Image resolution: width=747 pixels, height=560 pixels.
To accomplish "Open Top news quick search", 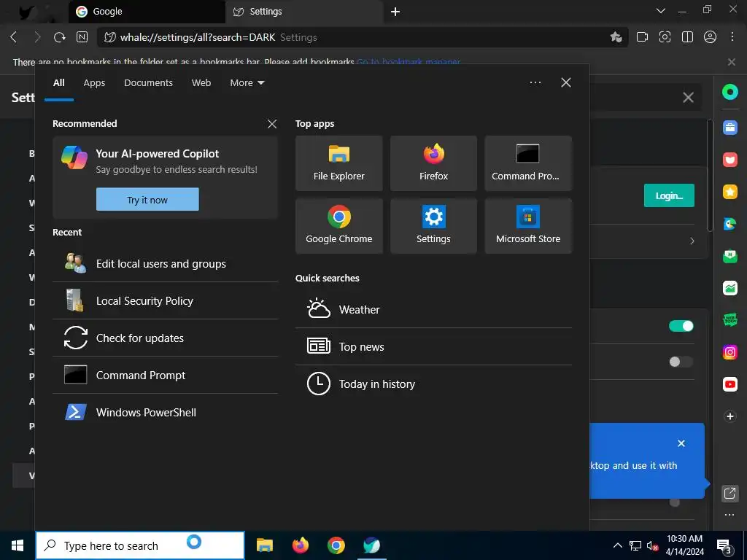I will tap(433, 346).
